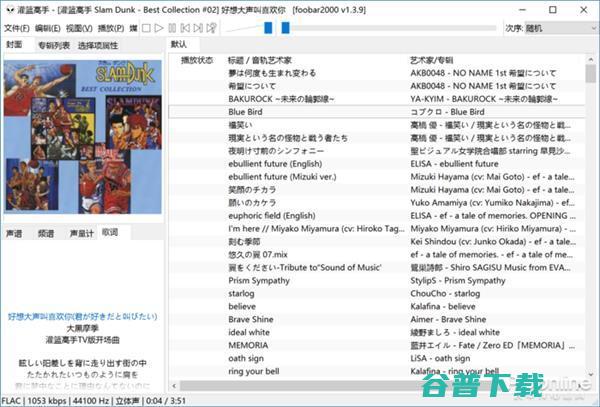This screenshot has height=407, width=600.
Task: Switch to the 声谱 tab
Action: [14, 233]
